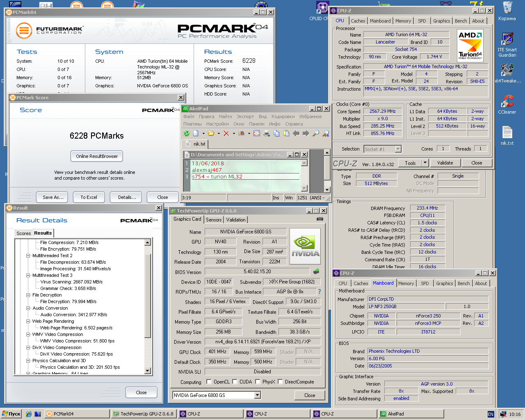Screen dimensions: 525x420
Task: Select the nik.txt desktop file icon
Action: point(507,135)
